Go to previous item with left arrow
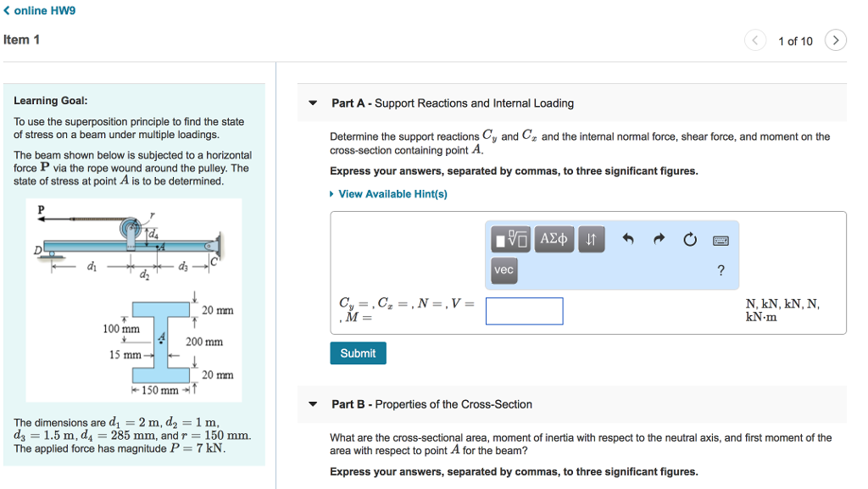868x489 pixels. [x=755, y=39]
